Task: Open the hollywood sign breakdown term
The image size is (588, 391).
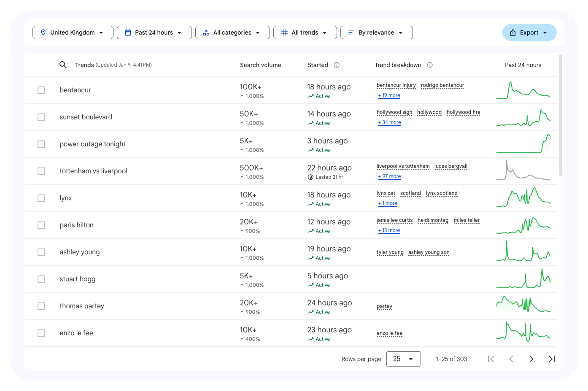Action: [394, 112]
